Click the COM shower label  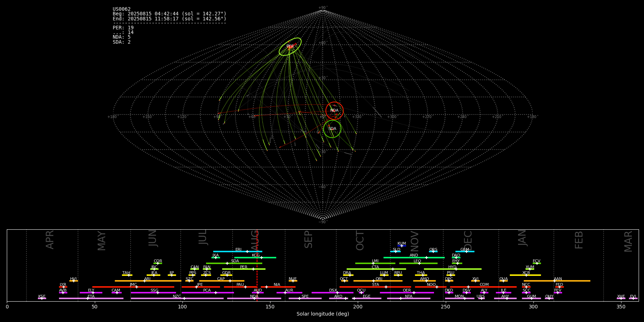[484, 285]
